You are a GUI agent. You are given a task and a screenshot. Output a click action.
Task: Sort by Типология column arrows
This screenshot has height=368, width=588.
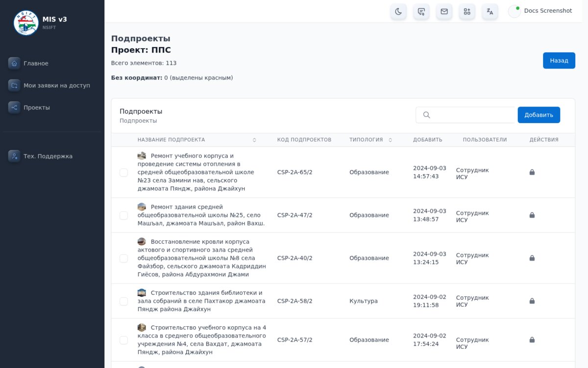(391, 140)
